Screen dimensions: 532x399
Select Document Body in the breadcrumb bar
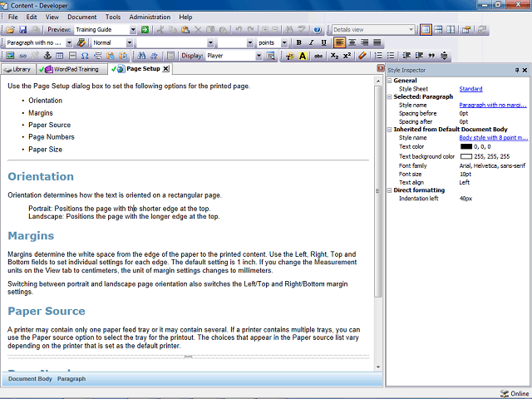coord(30,379)
